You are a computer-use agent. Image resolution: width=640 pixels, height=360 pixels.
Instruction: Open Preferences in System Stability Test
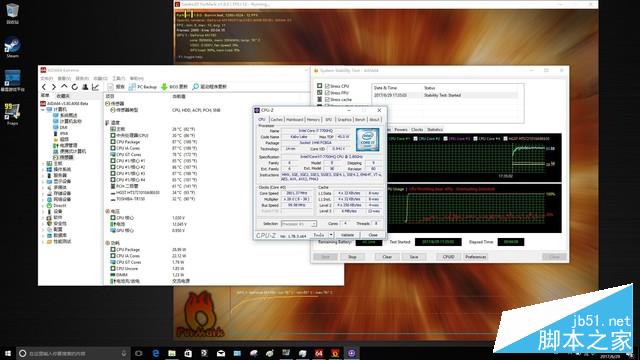(x=476, y=257)
